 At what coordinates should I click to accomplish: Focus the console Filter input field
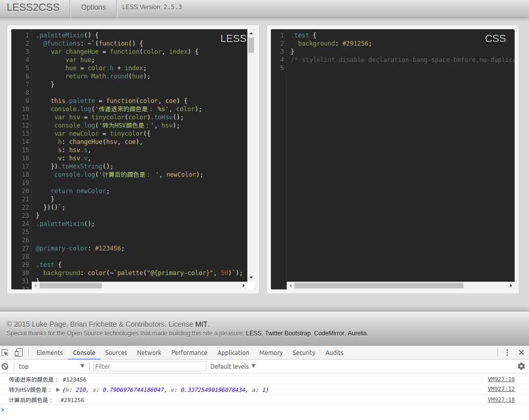coord(150,366)
